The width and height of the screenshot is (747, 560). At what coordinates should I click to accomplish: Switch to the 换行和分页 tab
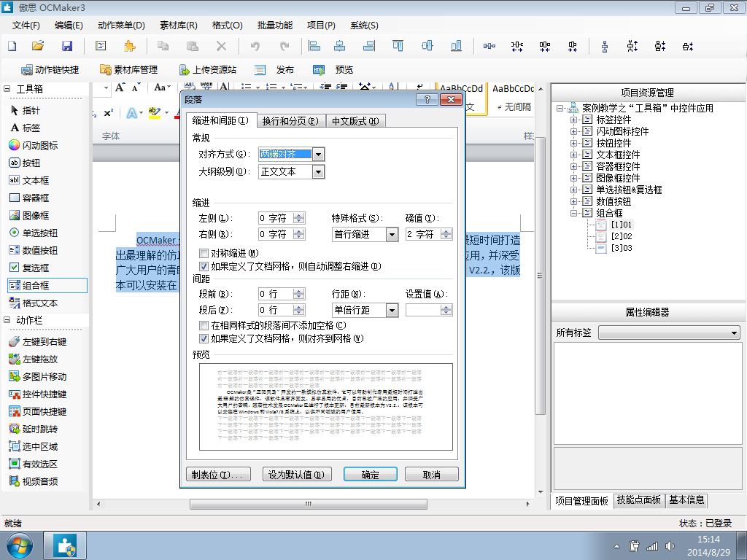pos(290,121)
